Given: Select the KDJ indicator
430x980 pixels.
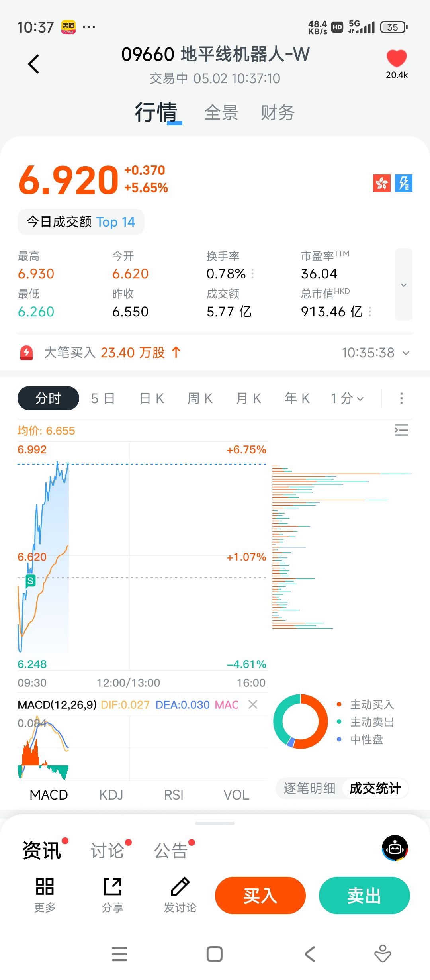Looking at the screenshot, I should [111, 795].
